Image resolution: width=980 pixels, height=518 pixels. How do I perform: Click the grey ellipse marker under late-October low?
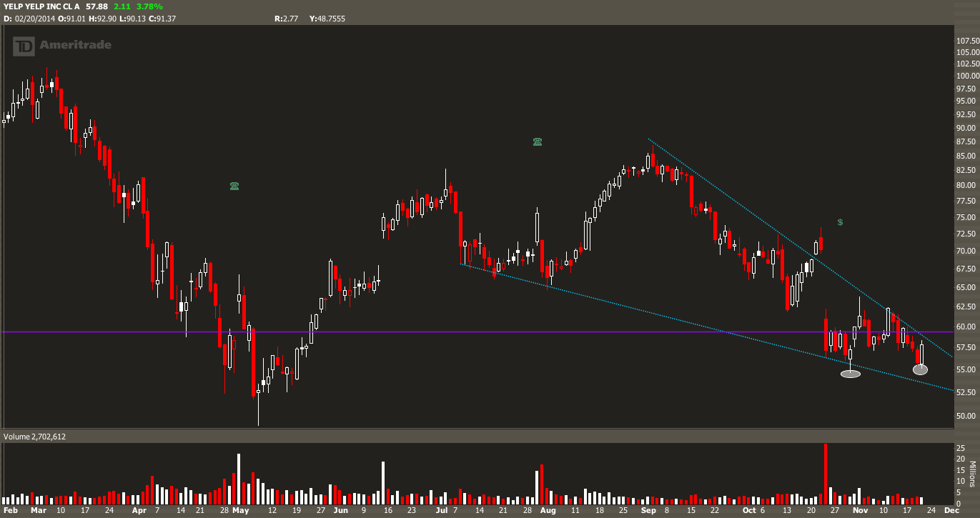[x=850, y=374]
